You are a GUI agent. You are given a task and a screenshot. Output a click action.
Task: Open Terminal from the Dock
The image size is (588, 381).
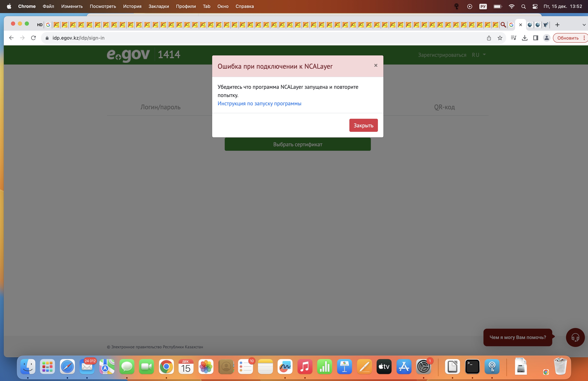[472, 367]
